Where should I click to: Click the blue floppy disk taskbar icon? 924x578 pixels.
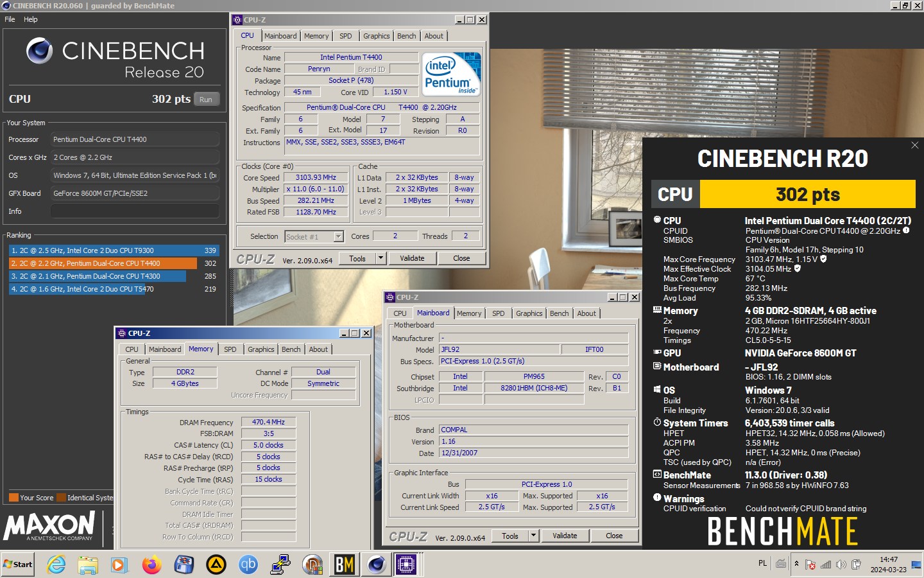[184, 565]
